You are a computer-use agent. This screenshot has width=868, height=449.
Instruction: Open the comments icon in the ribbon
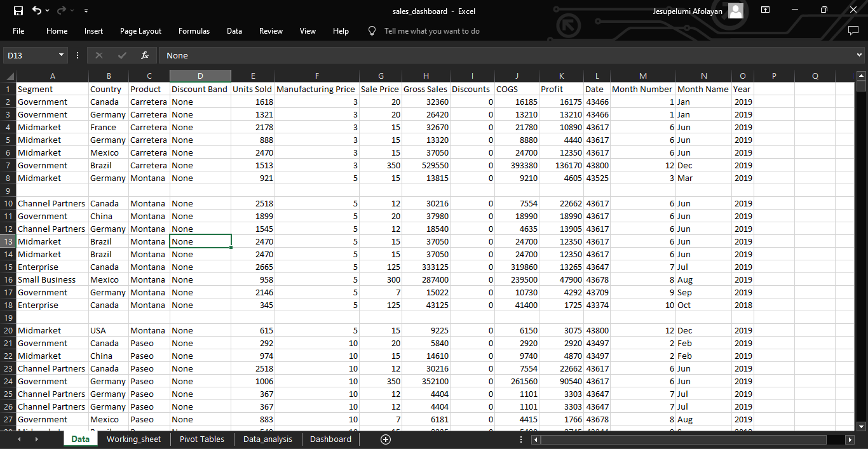click(x=853, y=31)
